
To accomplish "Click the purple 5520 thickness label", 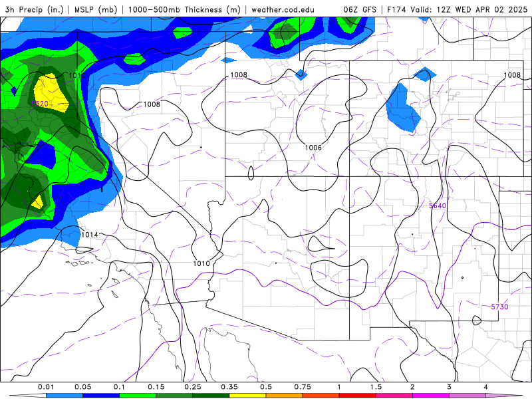I will 40,104.
